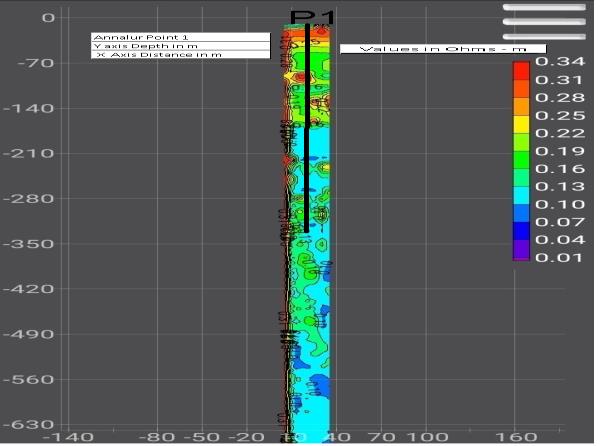Screen dimensions: 601x446
Task: Click the 'Y axis Depth in m' label
Action: (181, 46)
